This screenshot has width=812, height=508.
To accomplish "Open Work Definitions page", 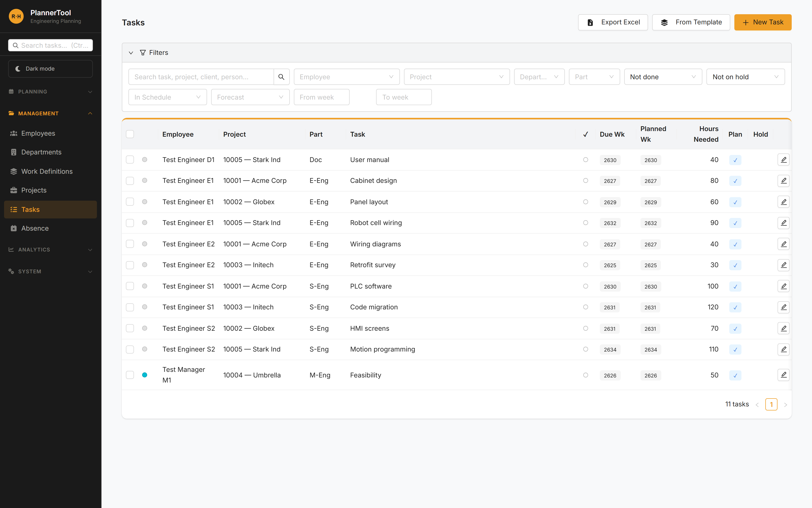I will pos(50,171).
